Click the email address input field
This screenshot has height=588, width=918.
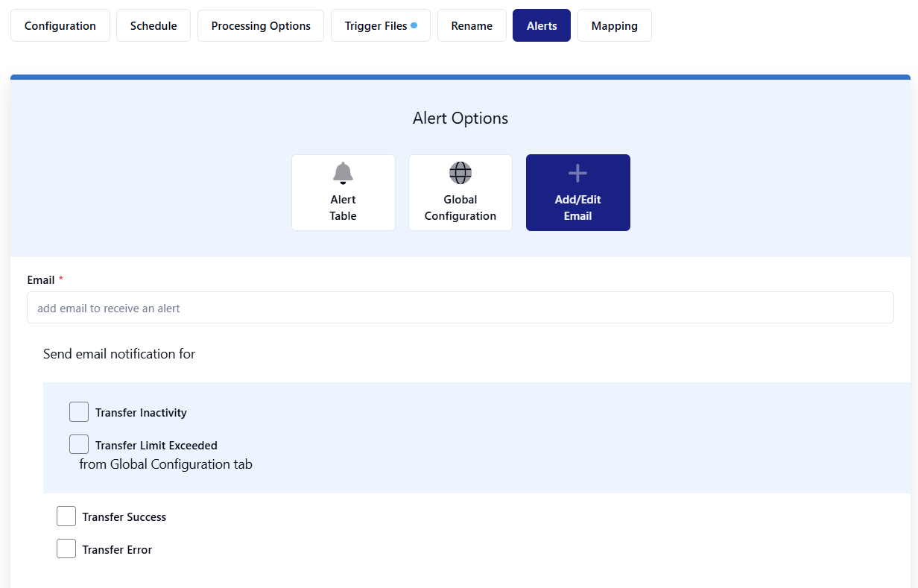[x=460, y=308]
